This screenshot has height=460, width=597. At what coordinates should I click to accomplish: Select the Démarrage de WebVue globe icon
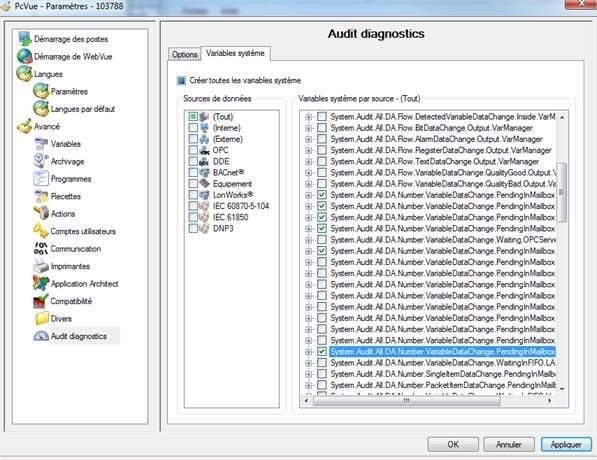[x=25, y=56]
